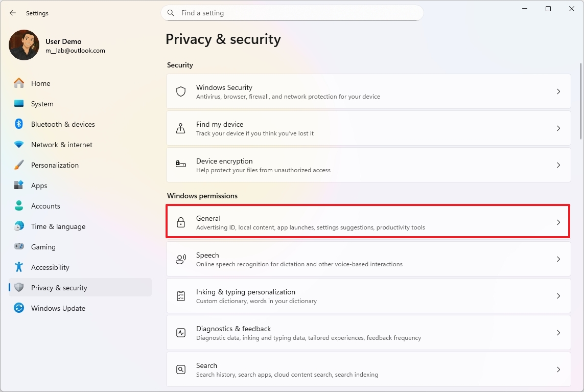Switch to the Gaming section
Image resolution: width=584 pixels, height=392 pixels.
[x=43, y=246]
